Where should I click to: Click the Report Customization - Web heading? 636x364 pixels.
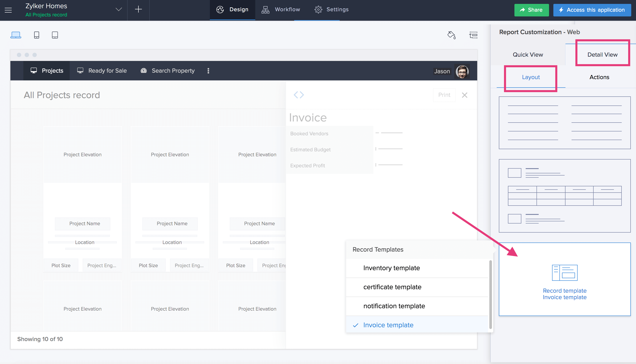click(540, 32)
